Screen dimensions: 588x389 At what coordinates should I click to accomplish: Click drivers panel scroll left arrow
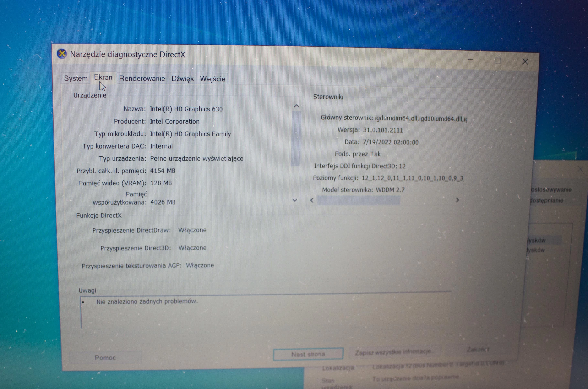pyautogui.click(x=312, y=200)
